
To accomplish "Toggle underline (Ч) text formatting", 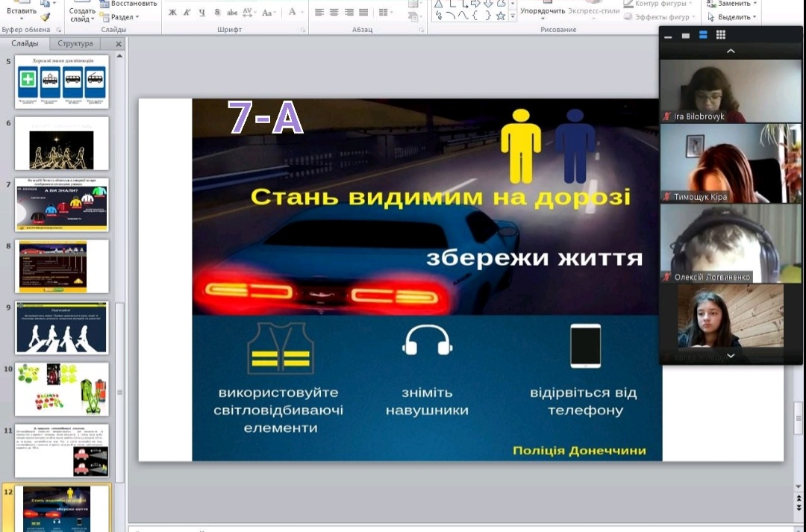I will [202, 13].
